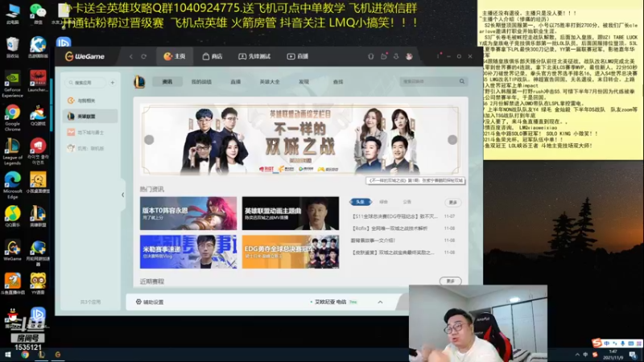Open the 发现 tab
Viewport: 644px width, 362px height.
click(x=304, y=82)
